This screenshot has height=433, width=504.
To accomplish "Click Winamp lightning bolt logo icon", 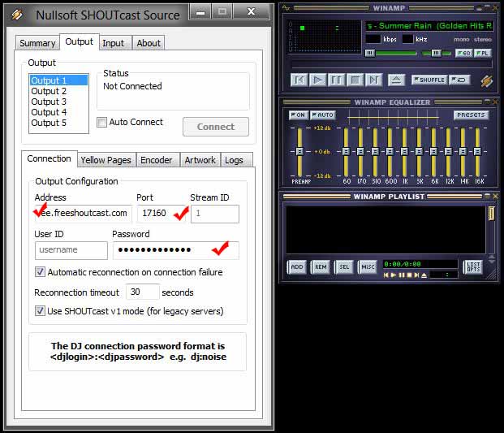I will click(x=487, y=81).
